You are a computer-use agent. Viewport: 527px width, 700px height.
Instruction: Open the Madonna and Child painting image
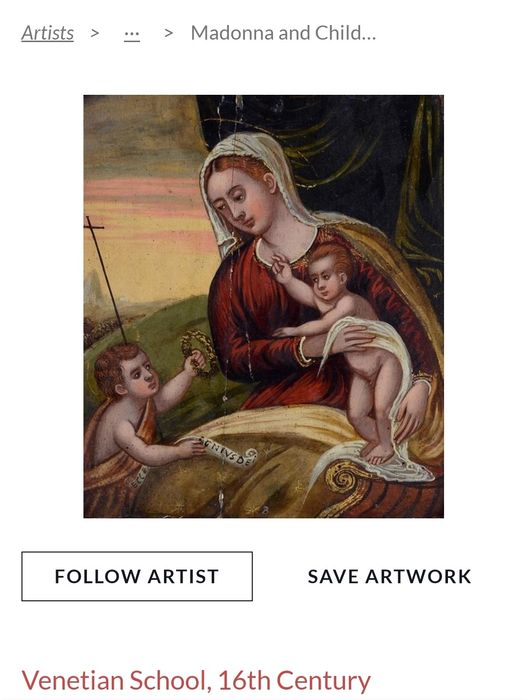[x=264, y=306]
